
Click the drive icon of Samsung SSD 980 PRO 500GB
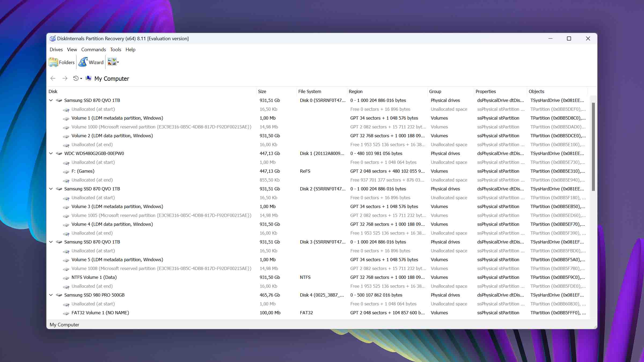click(x=59, y=295)
